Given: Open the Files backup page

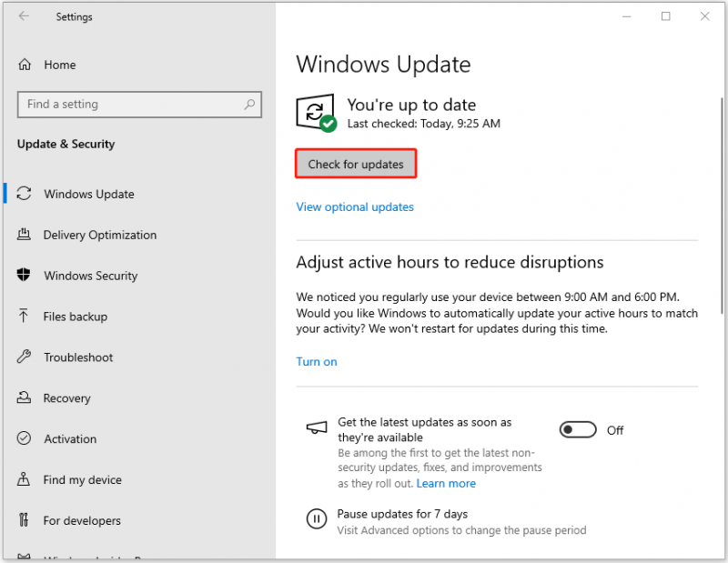Looking at the screenshot, I should (x=76, y=317).
